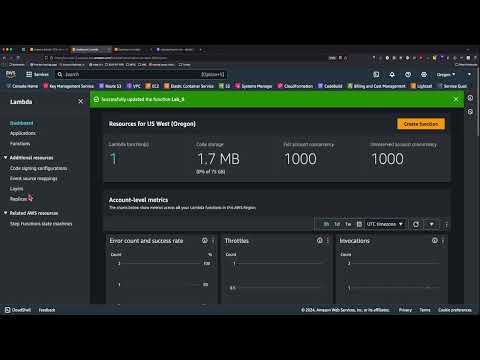This screenshot has height=360, width=480.
Task: Open the custom date range calendar icon
Action: [359, 224]
